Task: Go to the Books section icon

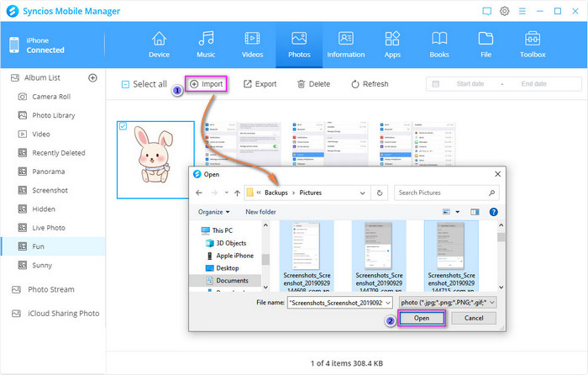Action: (x=438, y=39)
